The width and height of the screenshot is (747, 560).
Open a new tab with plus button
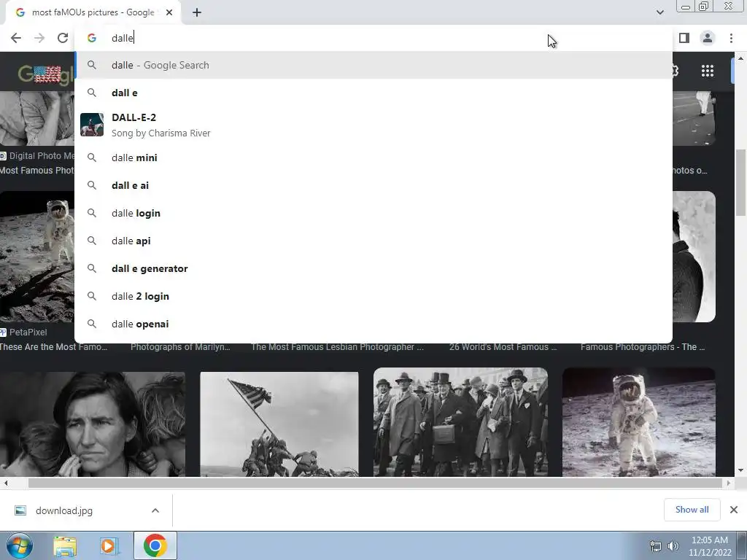[197, 12]
